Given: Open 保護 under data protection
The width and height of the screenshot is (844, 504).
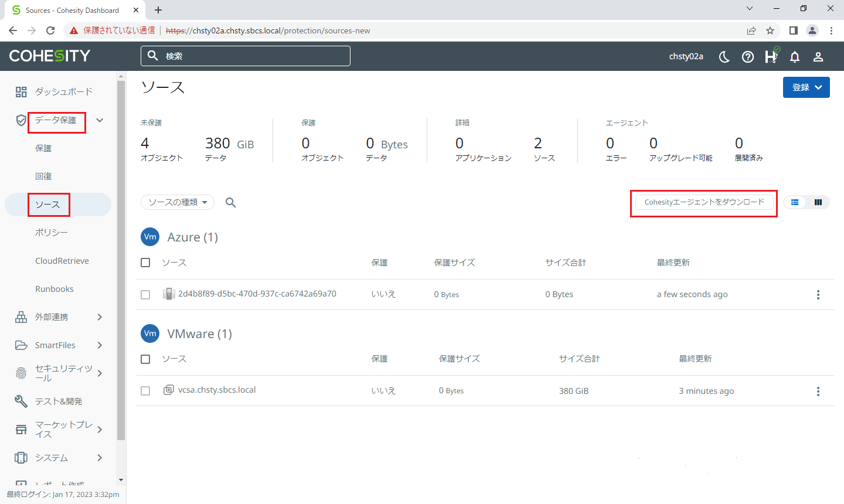Looking at the screenshot, I should coord(43,148).
